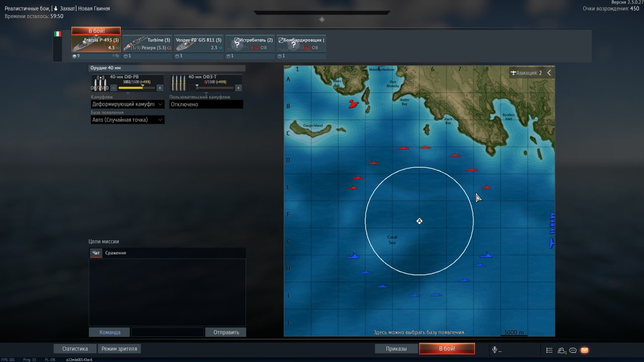Increase 40-мм ОФЗ-Т ammo with plus button
Image resolution: width=644 pixels, height=362 pixels.
click(238, 87)
